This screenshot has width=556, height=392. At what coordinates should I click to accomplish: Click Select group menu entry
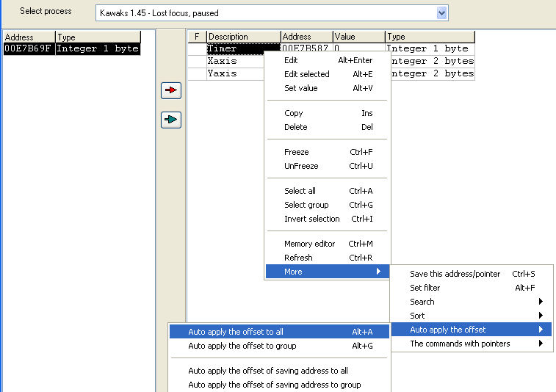point(328,205)
